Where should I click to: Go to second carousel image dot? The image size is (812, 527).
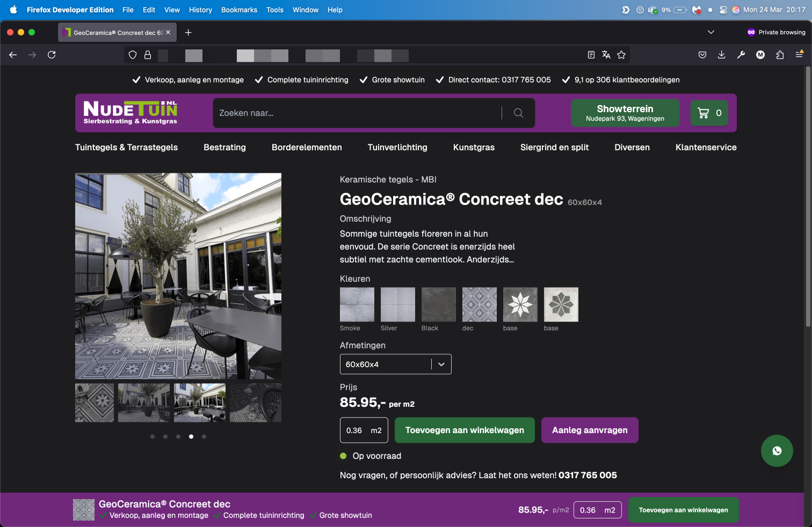(165, 437)
